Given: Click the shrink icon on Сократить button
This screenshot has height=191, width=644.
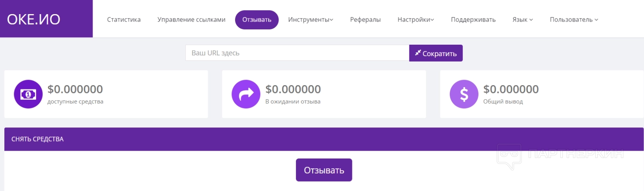Looking at the screenshot, I should pyautogui.click(x=418, y=53).
